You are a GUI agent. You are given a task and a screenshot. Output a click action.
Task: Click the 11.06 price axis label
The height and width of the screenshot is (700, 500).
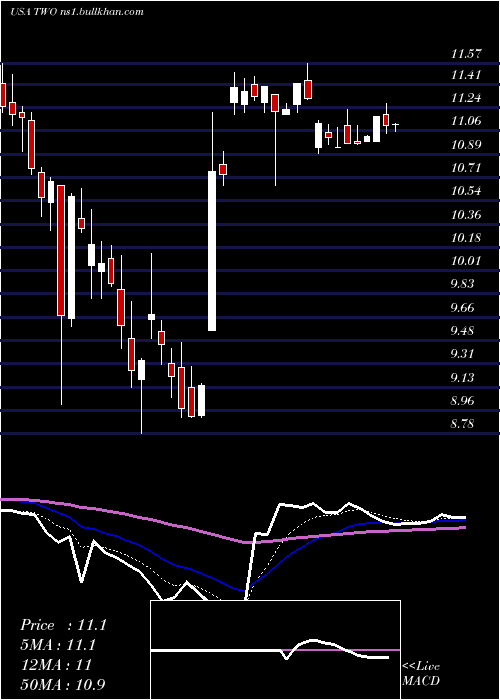[x=466, y=121]
